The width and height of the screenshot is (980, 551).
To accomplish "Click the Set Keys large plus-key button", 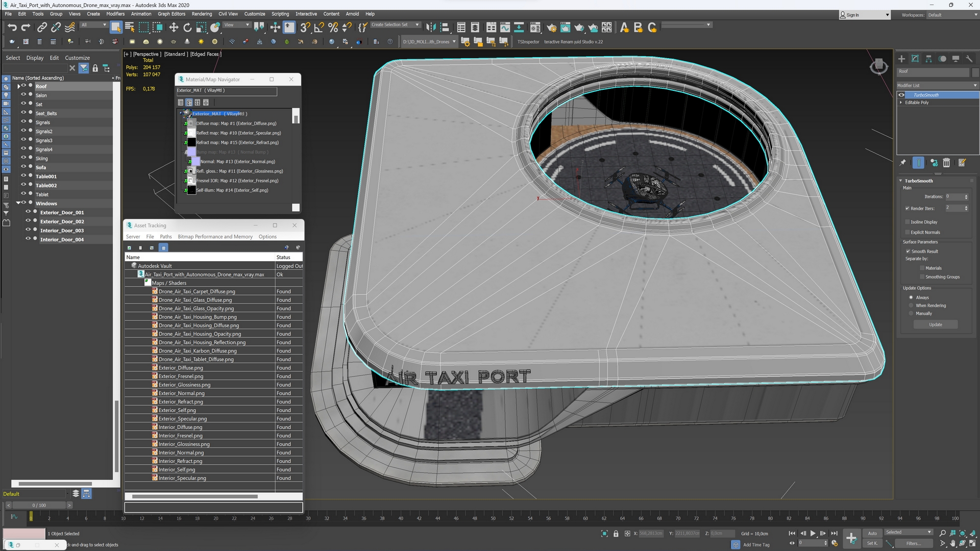I will tap(851, 538).
